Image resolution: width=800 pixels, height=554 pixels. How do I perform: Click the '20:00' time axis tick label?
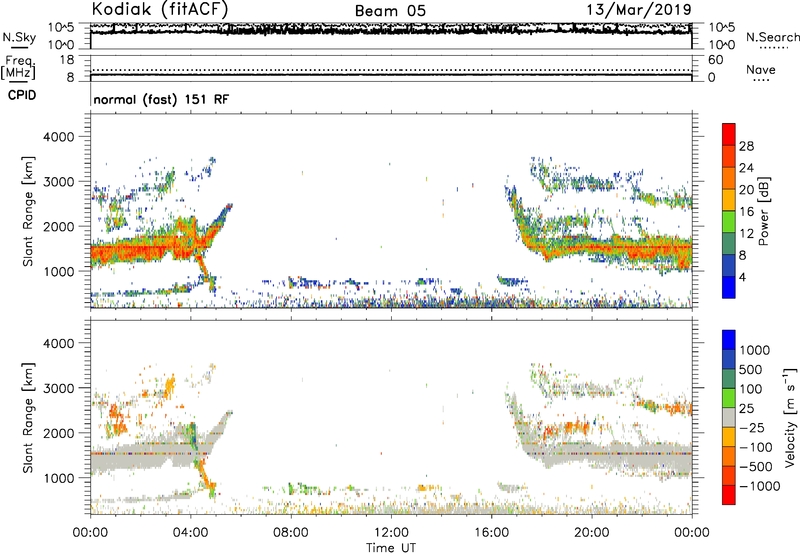(592, 533)
